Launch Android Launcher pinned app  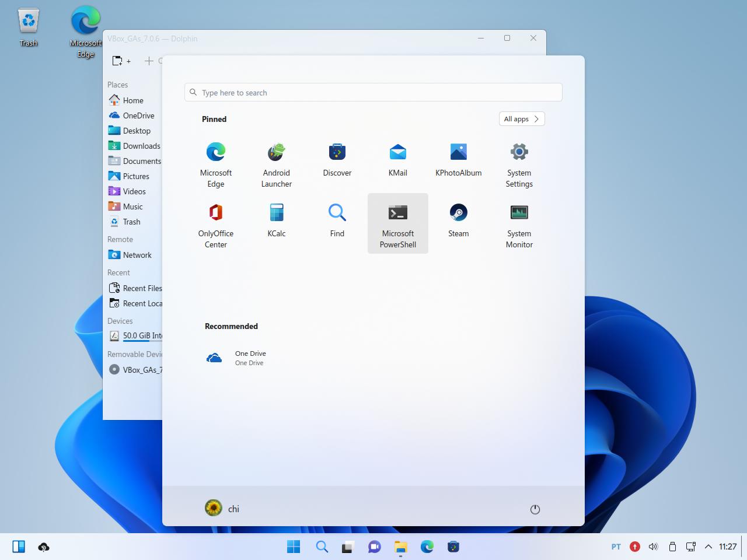[277, 163]
